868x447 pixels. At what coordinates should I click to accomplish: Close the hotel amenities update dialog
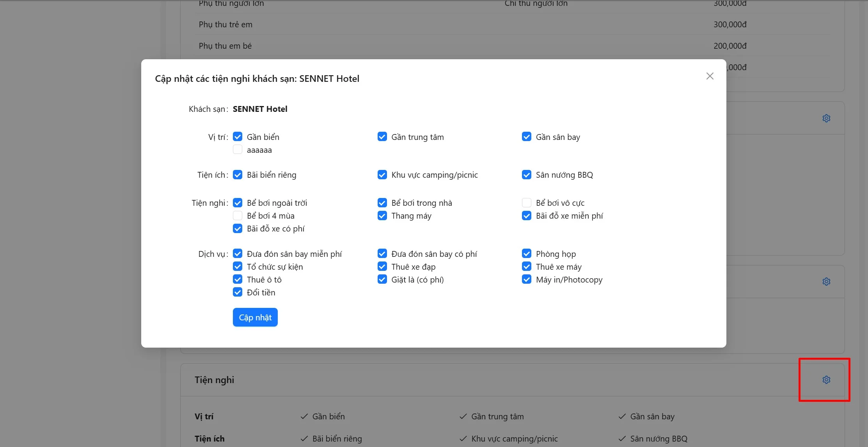(710, 76)
